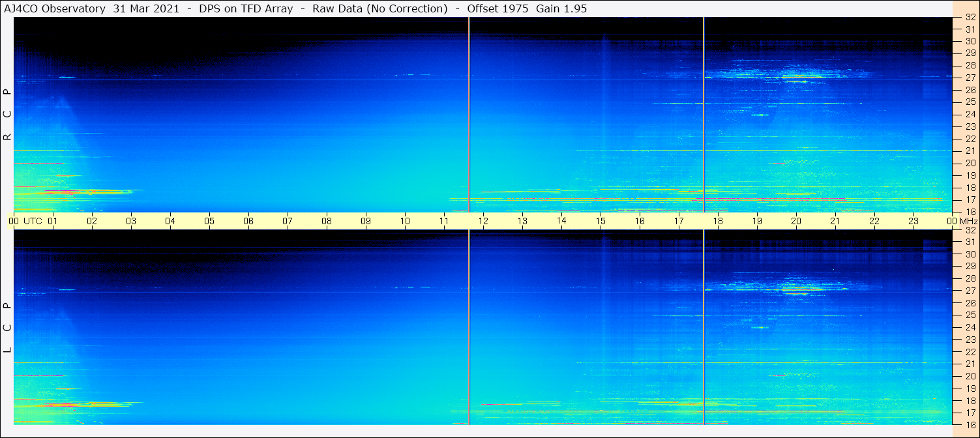Click the 32 MHz label of LCP panel

pyautogui.click(x=970, y=230)
